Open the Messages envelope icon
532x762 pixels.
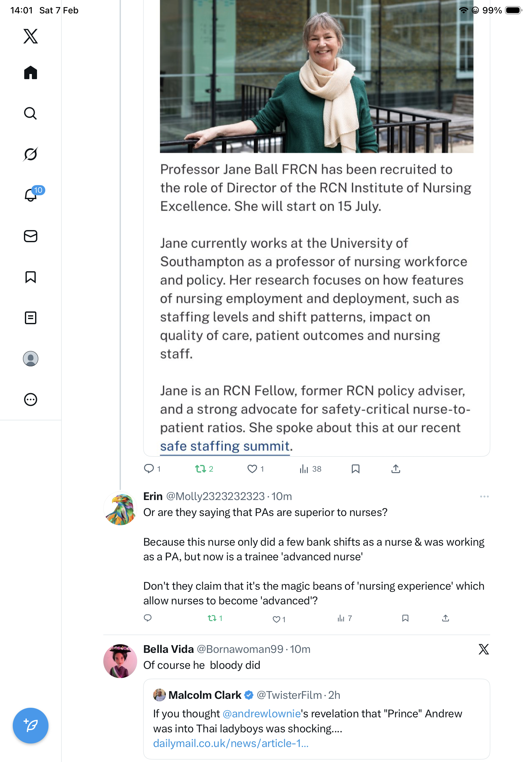point(31,236)
